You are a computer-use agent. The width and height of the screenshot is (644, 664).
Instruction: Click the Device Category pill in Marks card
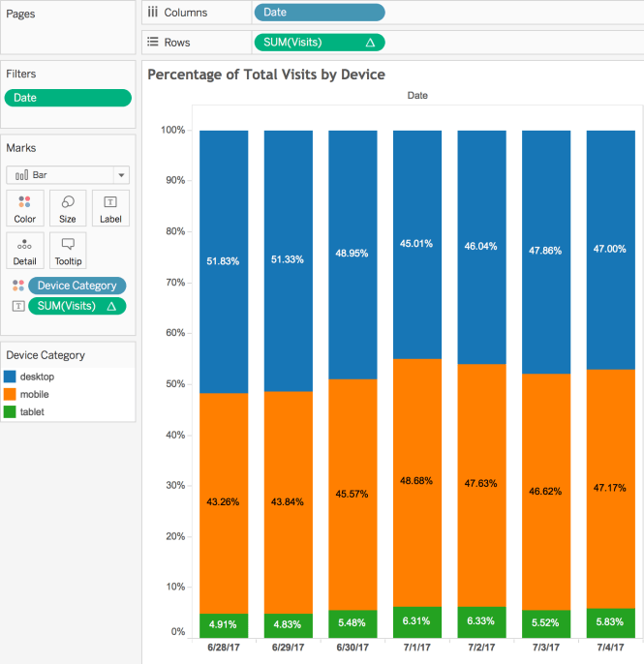tap(77, 286)
